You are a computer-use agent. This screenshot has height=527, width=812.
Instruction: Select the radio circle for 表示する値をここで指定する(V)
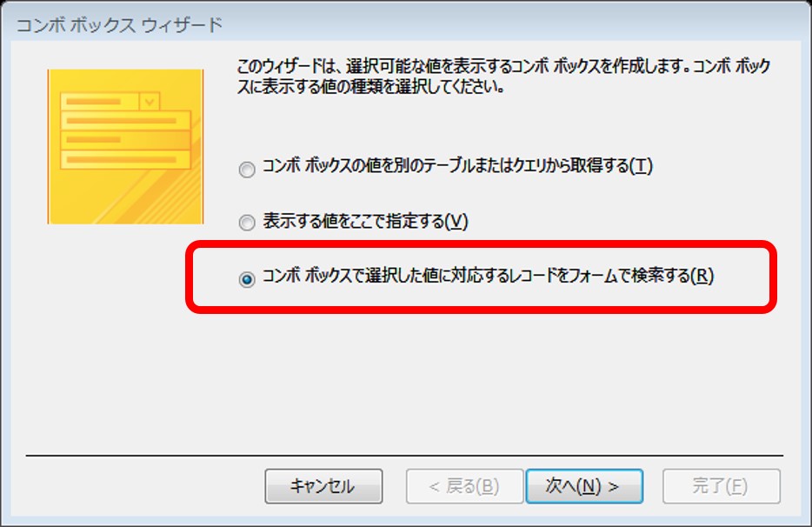247,223
